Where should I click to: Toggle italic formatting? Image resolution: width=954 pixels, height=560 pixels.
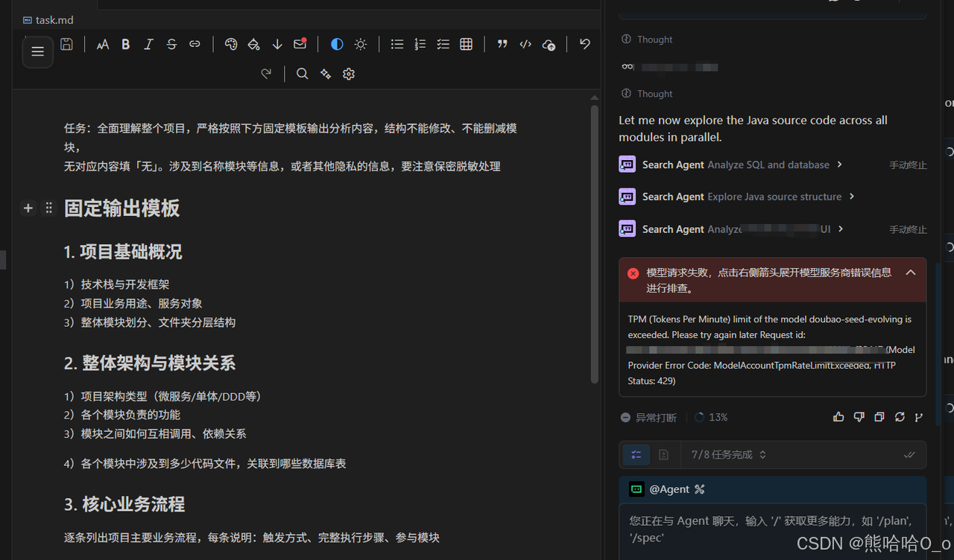click(x=148, y=45)
